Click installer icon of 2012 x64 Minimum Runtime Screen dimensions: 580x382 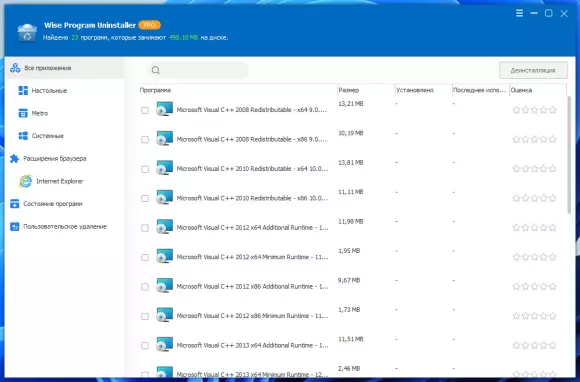point(164,256)
